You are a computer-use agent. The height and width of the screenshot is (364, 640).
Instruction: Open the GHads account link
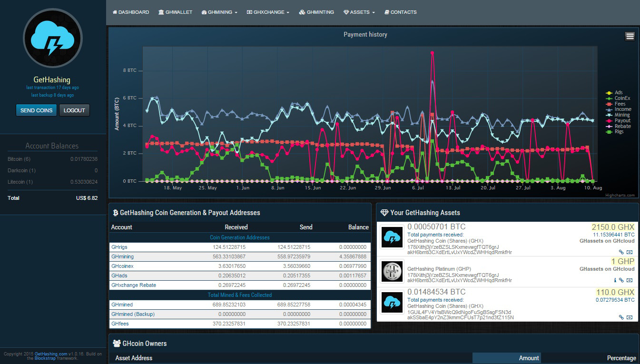119,275
